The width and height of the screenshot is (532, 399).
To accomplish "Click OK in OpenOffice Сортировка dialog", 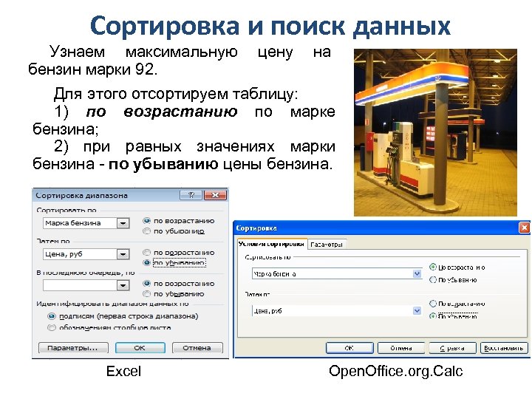I will coord(349,348).
